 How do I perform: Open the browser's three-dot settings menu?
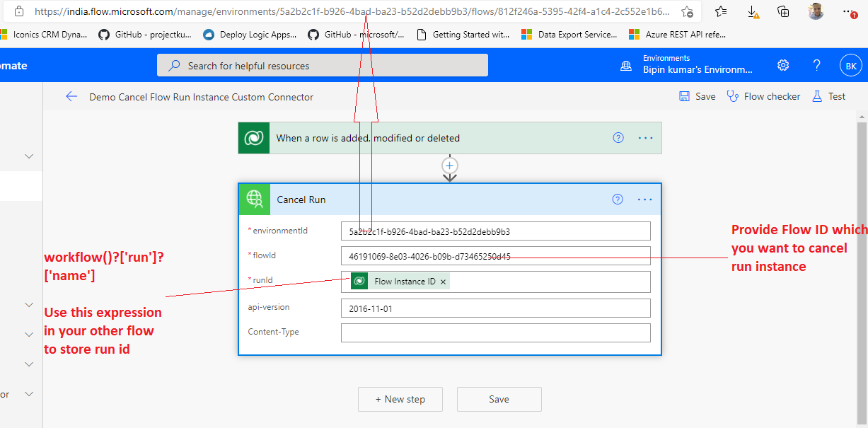pyautogui.click(x=849, y=11)
